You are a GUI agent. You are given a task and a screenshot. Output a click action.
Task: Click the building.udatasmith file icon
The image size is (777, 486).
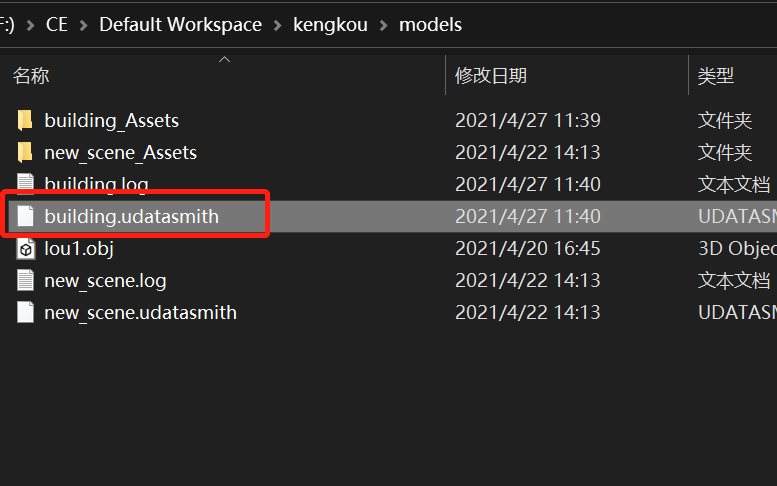point(25,216)
